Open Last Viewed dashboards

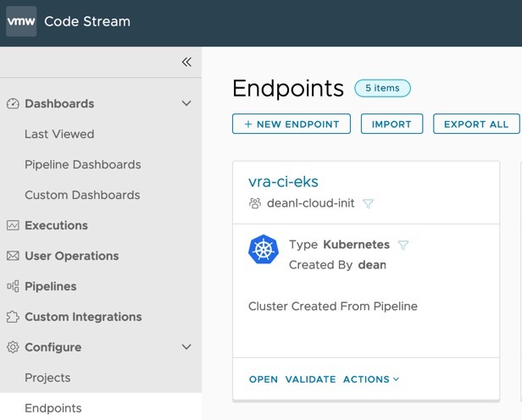coord(59,134)
